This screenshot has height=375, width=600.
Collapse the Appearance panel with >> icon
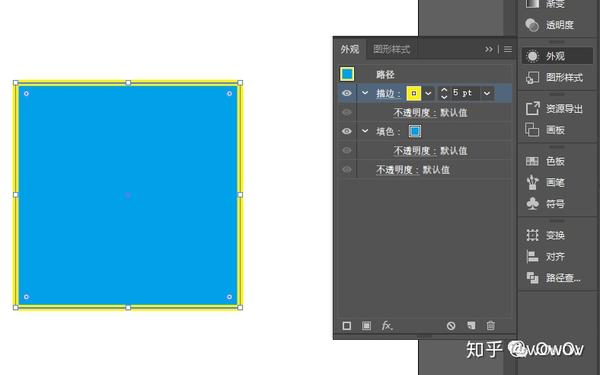(x=489, y=49)
